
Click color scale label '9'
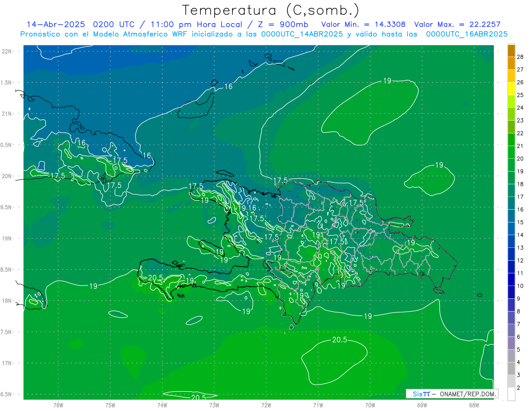point(520,299)
